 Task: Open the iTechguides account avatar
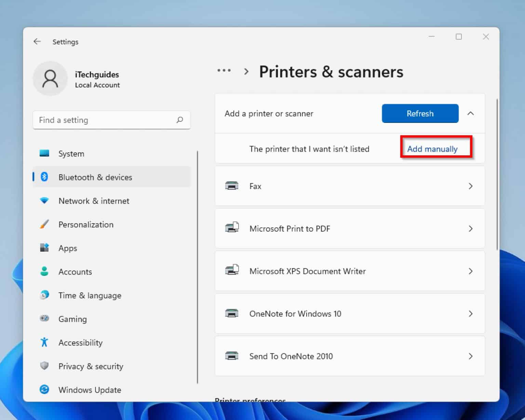coord(50,79)
